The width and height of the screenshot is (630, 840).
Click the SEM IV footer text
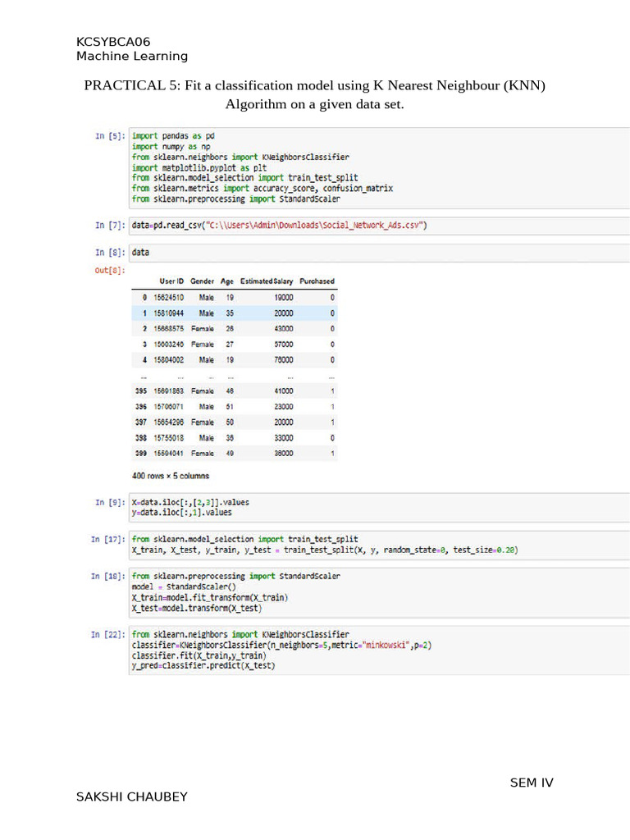[532, 783]
